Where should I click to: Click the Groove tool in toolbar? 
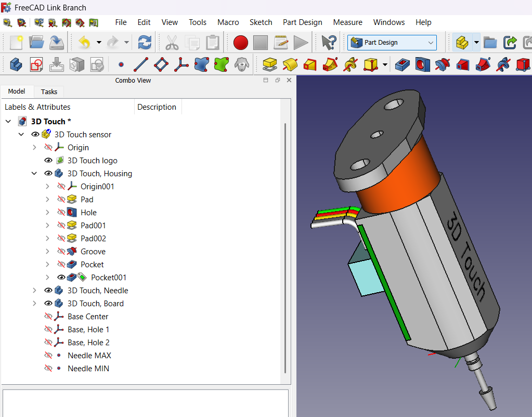pos(443,64)
